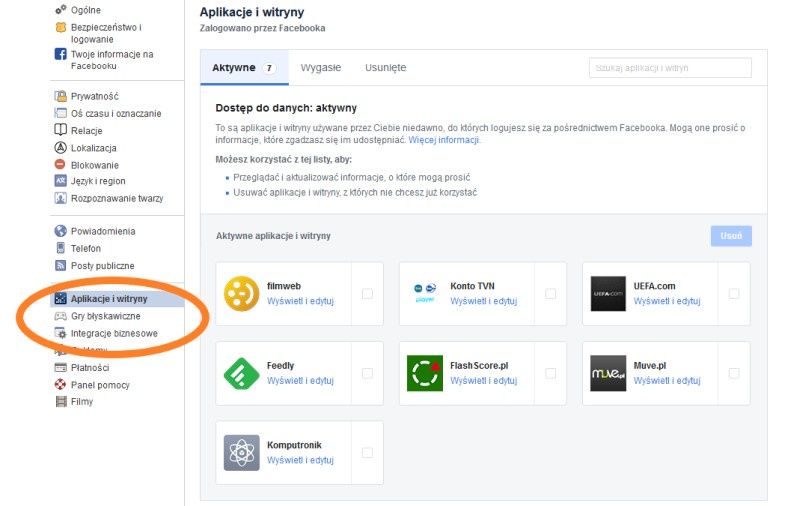Viewport: 800px width, 506px height.
Task: Check the Muve.pl app checkbox
Action: click(x=734, y=373)
